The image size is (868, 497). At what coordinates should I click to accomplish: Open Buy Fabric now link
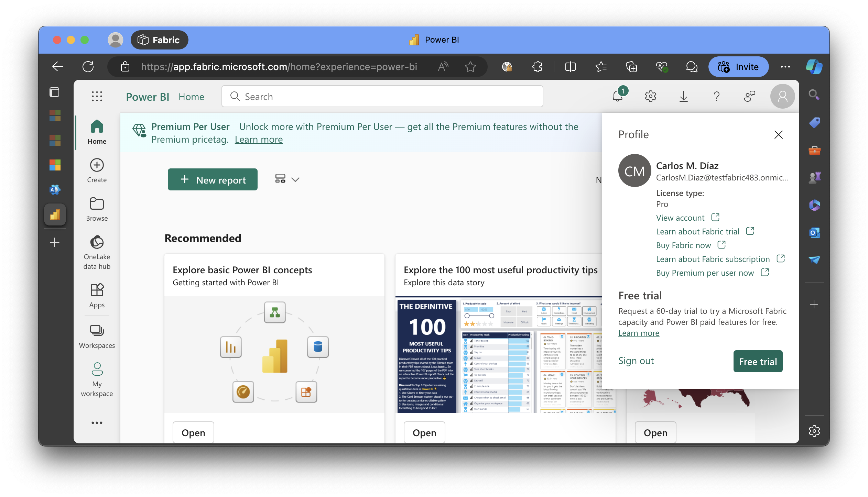tap(691, 245)
